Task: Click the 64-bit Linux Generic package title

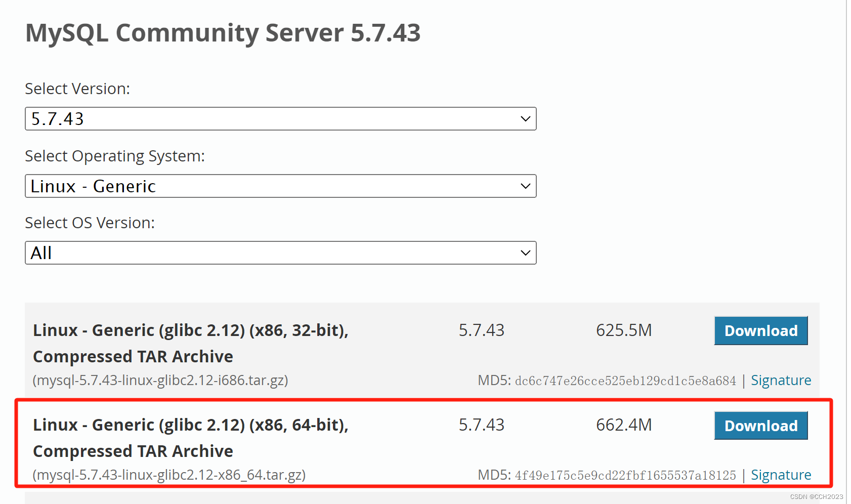Action: coord(190,425)
